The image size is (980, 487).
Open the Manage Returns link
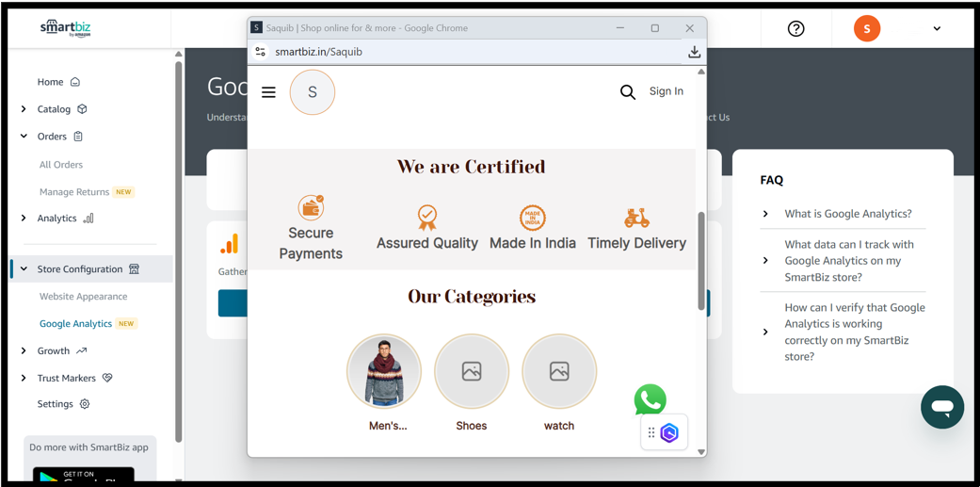point(74,192)
